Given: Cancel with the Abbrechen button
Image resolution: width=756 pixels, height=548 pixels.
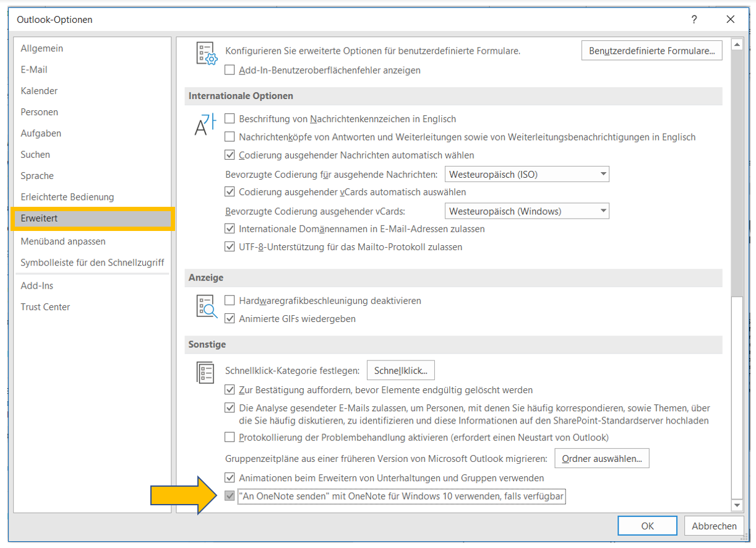Looking at the screenshot, I should coord(714,526).
